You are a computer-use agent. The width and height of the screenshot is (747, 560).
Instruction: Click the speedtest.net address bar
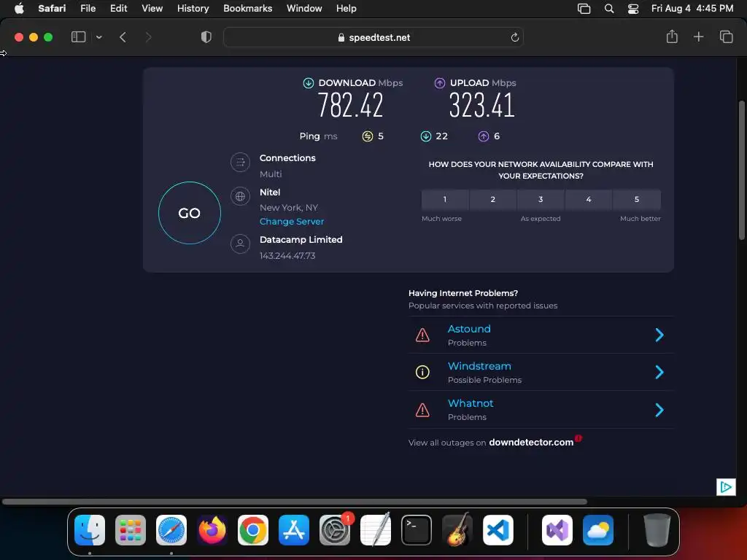coord(373,37)
